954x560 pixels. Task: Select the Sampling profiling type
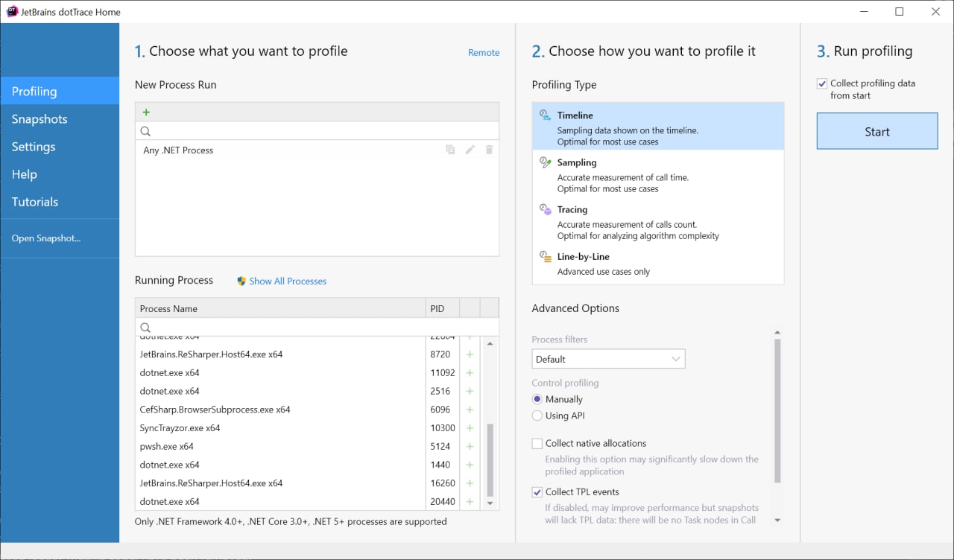(658, 174)
